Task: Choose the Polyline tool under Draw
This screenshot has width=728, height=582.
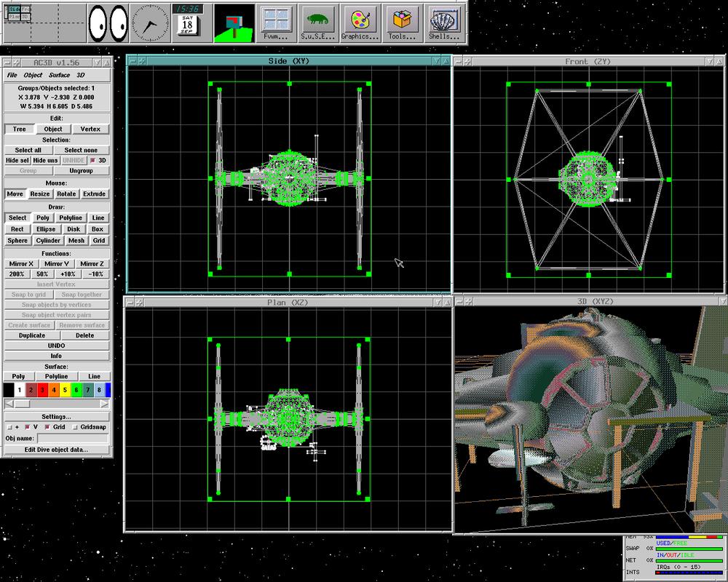Action: 71,218
